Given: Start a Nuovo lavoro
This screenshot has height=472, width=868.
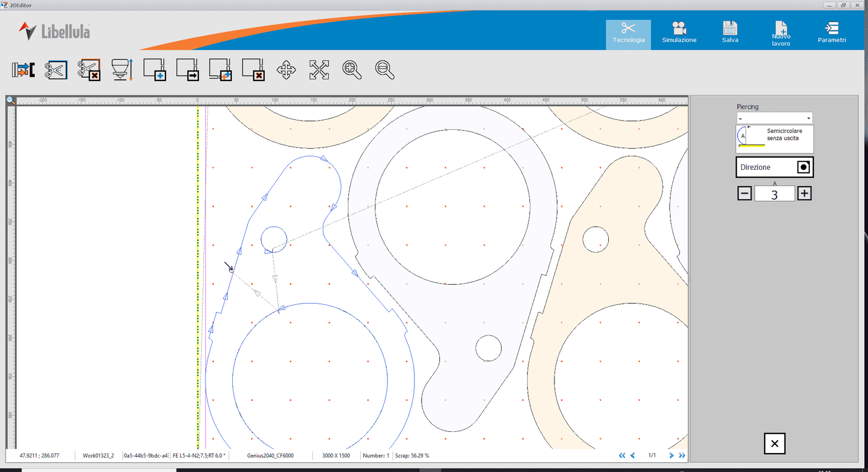Looking at the screenshot, I should (x=781, y=34).
